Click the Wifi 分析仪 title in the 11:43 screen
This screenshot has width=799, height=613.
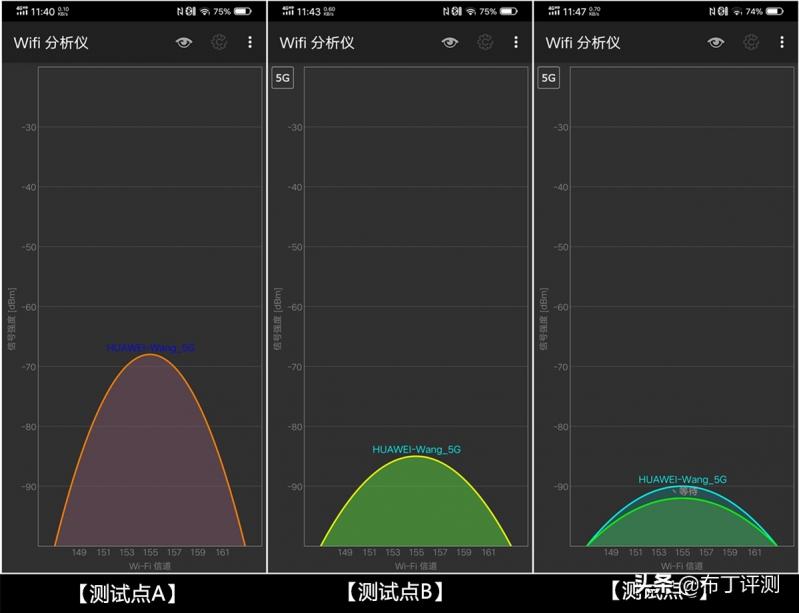point(317,43)
